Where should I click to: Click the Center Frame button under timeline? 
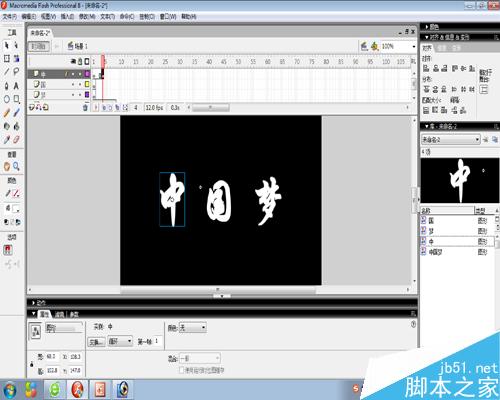(96, 107)
